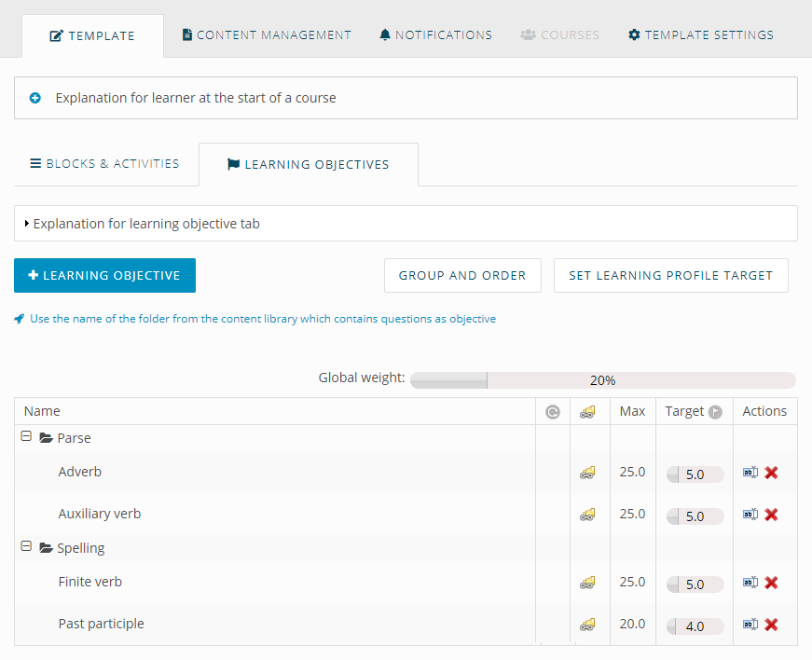Click the content library folder hint text
Screen dimensions: 812x660
(x=263, y=319)
